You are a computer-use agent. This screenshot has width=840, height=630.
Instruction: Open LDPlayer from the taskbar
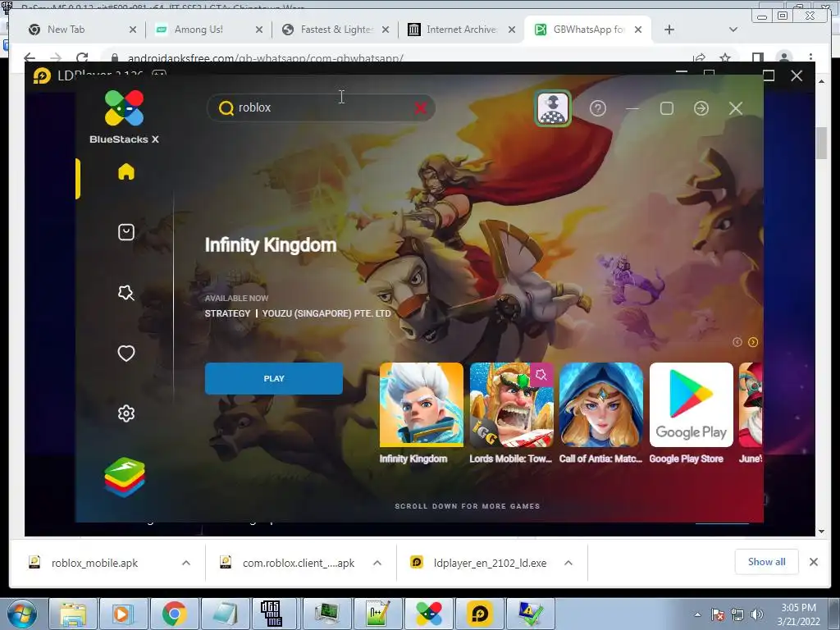click(x=480, y=614)
